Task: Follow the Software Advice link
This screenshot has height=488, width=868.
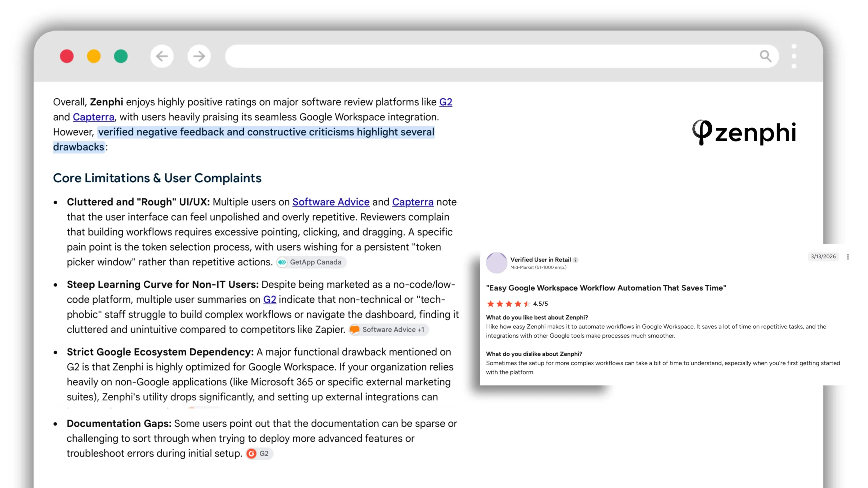Action: (x=331, y=202)
